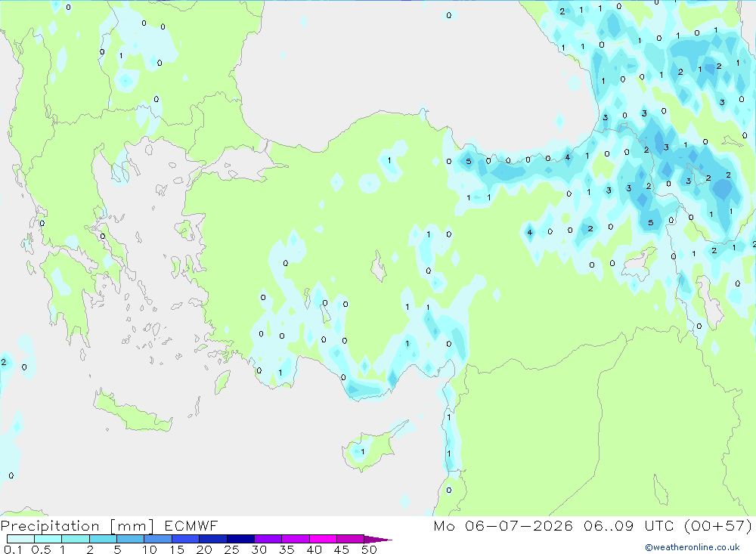Click the '(00+57)' forecast offset text

point(718,525)
